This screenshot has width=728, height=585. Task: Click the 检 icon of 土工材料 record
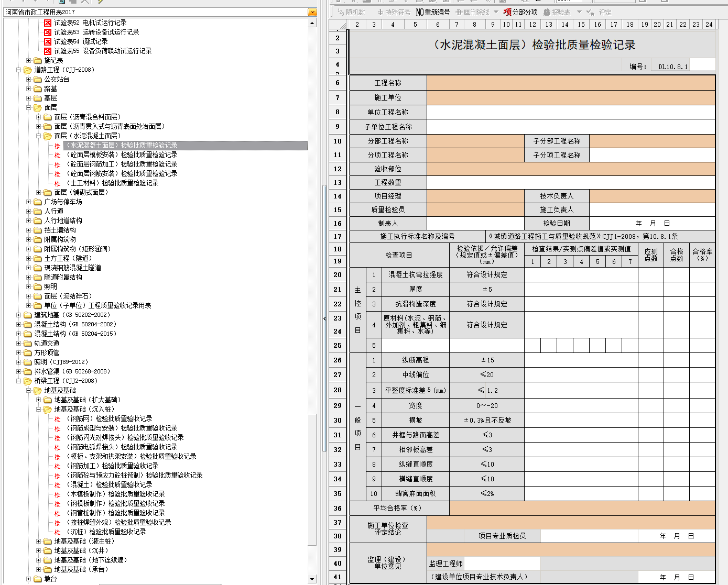point(58,183)
